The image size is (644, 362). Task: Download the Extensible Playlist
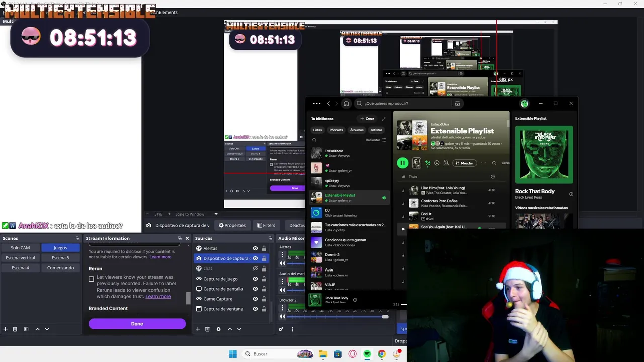click(x=437, y=163)
